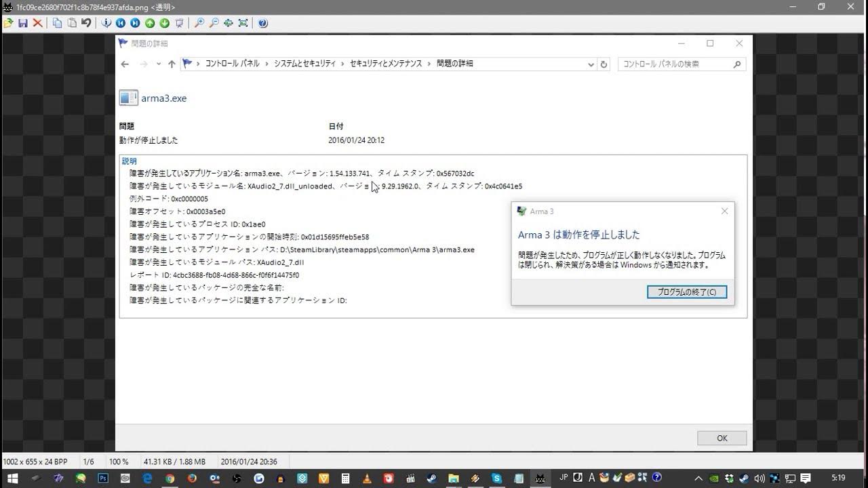Open Steam from the system tray

coord(745,479)
